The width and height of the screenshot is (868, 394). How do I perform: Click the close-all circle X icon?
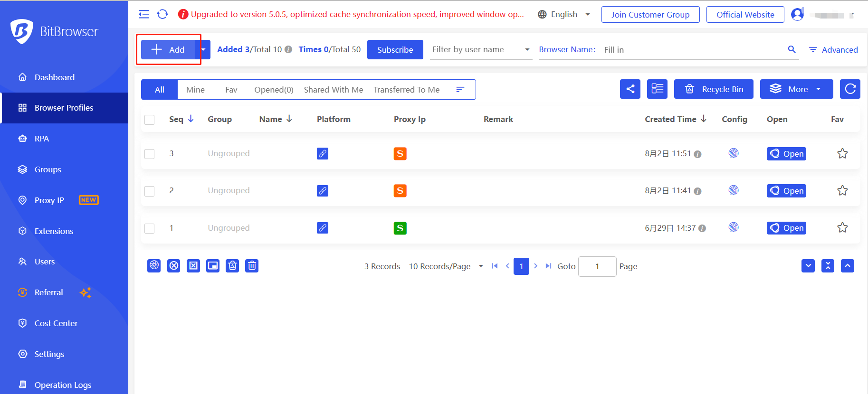pos(174,266)
